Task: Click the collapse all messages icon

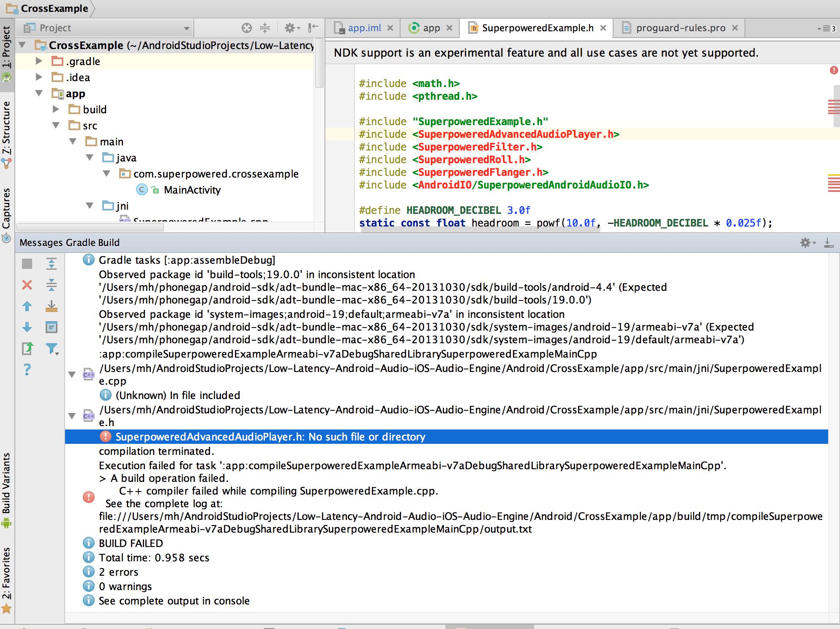Action: coord(52,285)
